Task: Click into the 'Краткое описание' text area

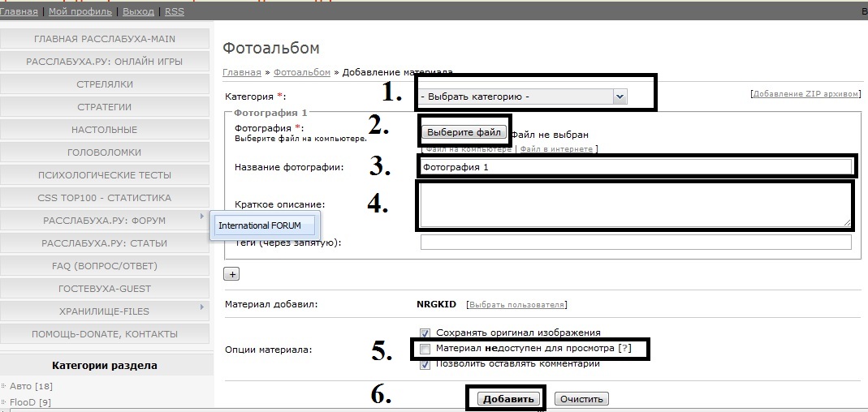Action: click(x=636, y=205)
